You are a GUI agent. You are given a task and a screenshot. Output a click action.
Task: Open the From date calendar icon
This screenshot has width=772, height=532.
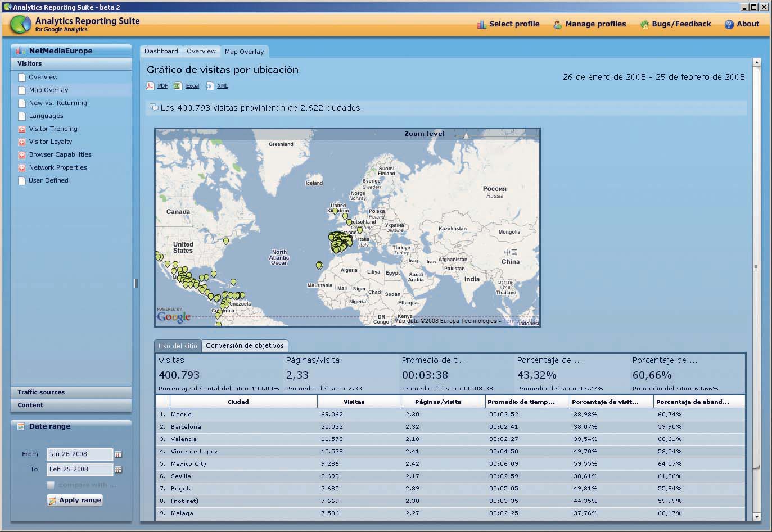(118, 454)
